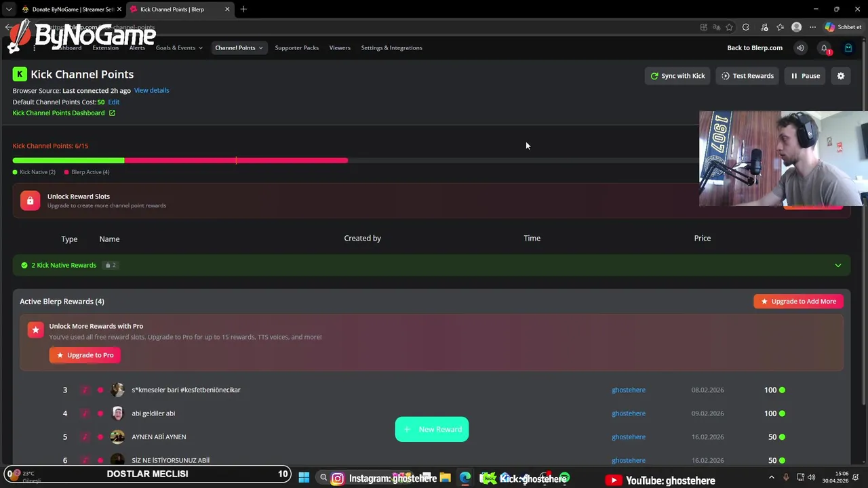Click the New Reward button
Viewport: 868px width, 488px height.
click(x=432, y=429)
